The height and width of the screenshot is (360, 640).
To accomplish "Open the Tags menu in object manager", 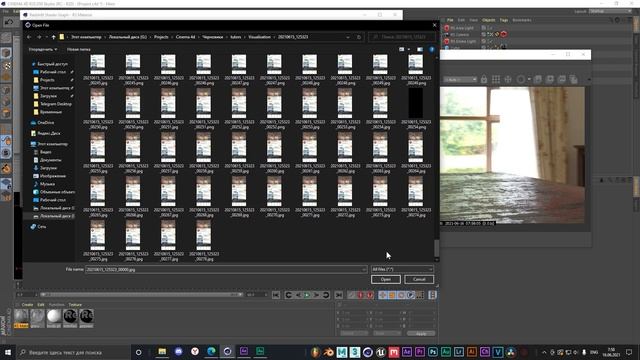I will click(x=504, y=20).
